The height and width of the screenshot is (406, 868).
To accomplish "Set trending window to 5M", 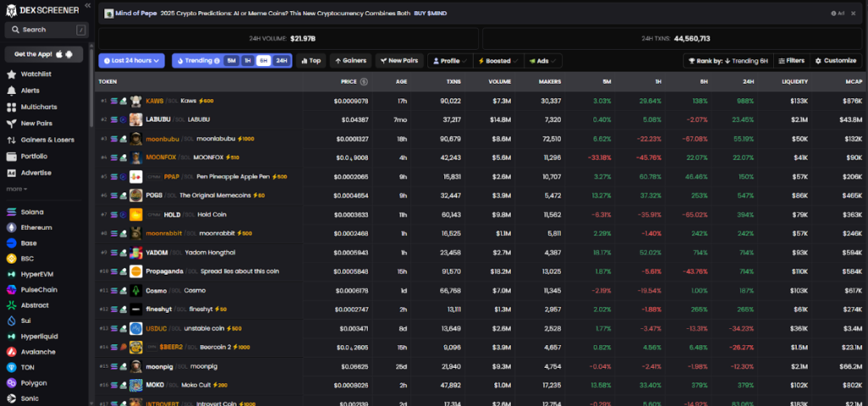I will click(x=231, y=61).
